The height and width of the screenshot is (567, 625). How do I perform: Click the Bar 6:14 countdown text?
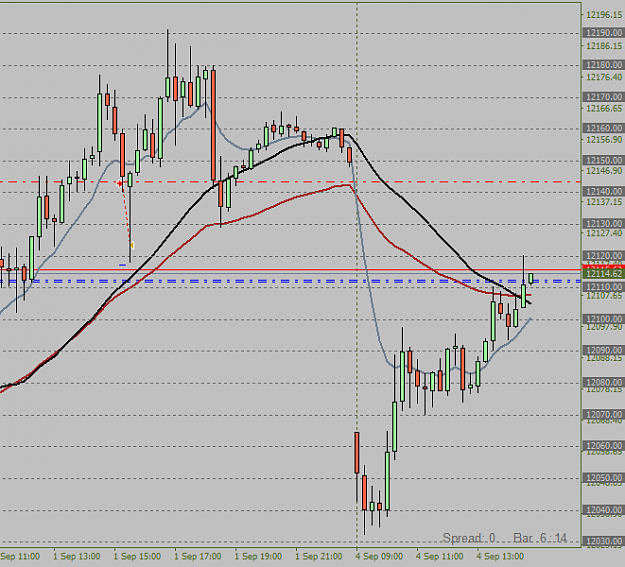pos(540,538)
